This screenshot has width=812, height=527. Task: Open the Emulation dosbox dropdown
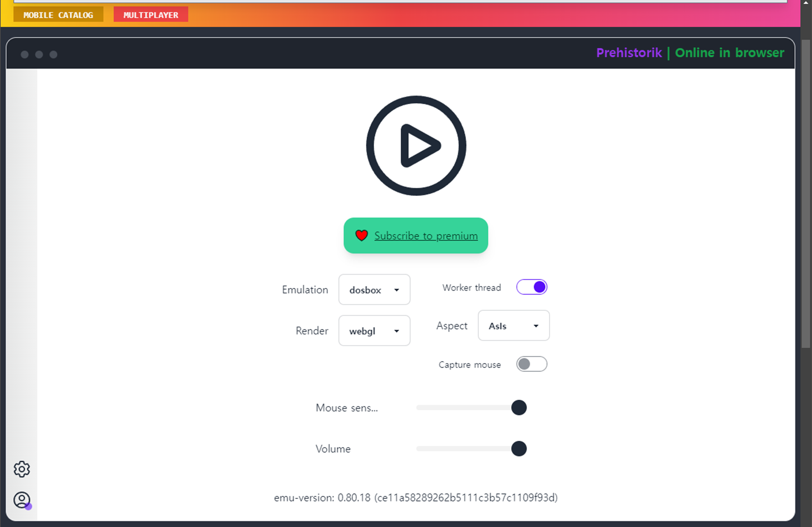(x=374, y=290)
